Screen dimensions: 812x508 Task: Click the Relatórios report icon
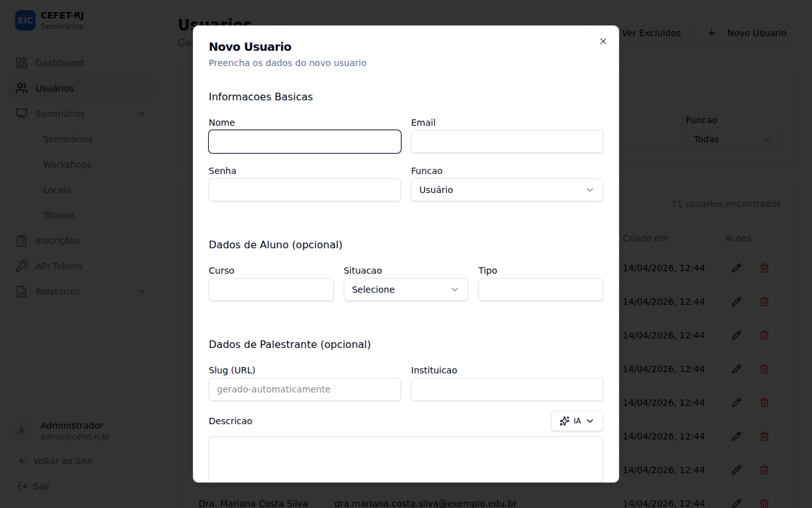tap(22, 291)
